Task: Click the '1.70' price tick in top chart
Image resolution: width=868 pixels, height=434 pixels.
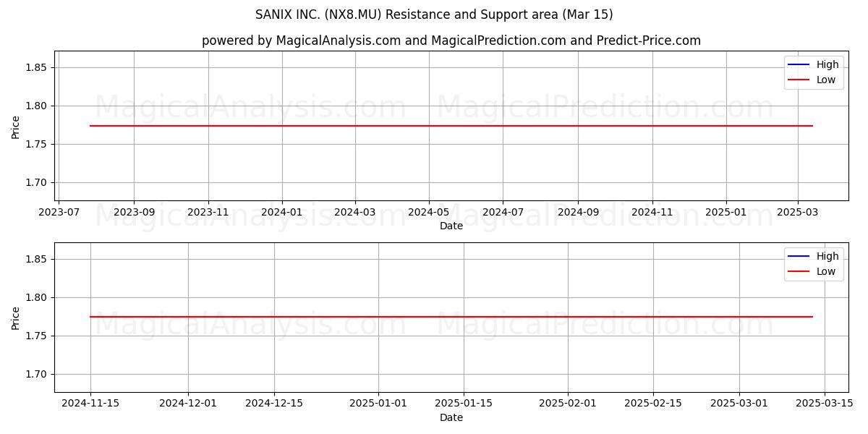Action: tap(38, 182)
